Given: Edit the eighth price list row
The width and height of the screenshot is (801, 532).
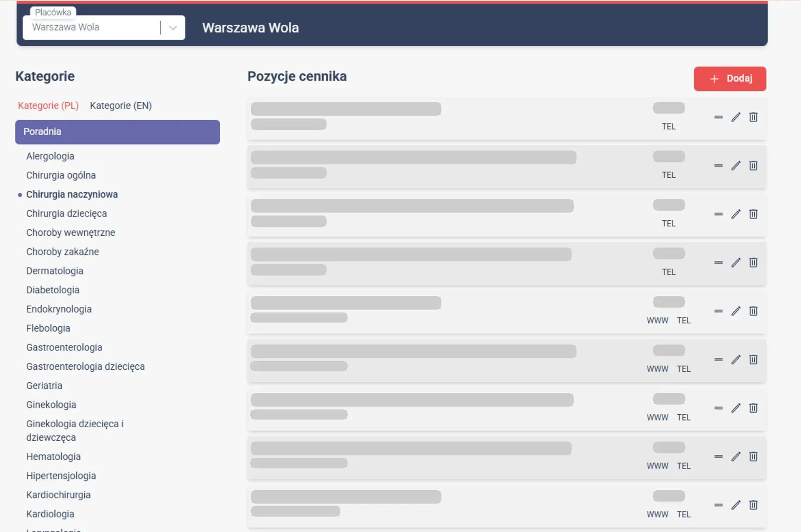Looking at the screenshot, I should [x=736, y=456].
